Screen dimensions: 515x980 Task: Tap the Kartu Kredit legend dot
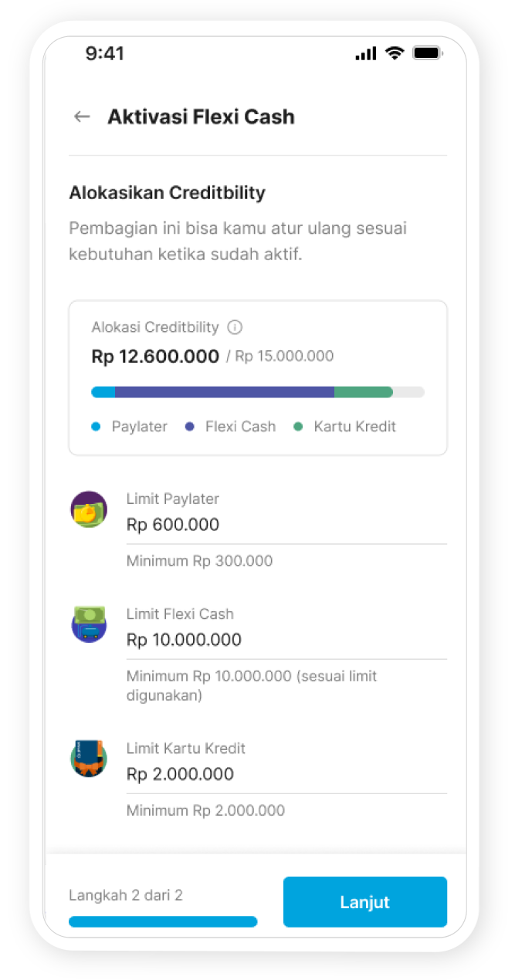299,427
